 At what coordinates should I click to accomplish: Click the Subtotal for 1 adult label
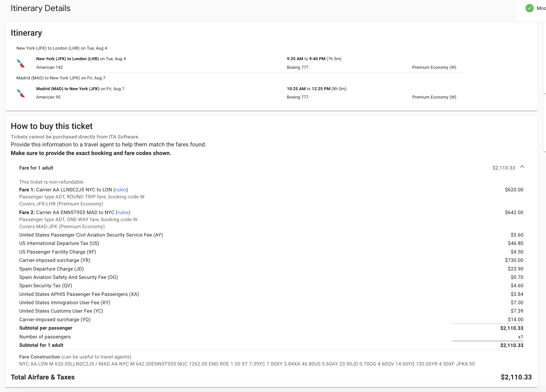[x=41, y=345]
